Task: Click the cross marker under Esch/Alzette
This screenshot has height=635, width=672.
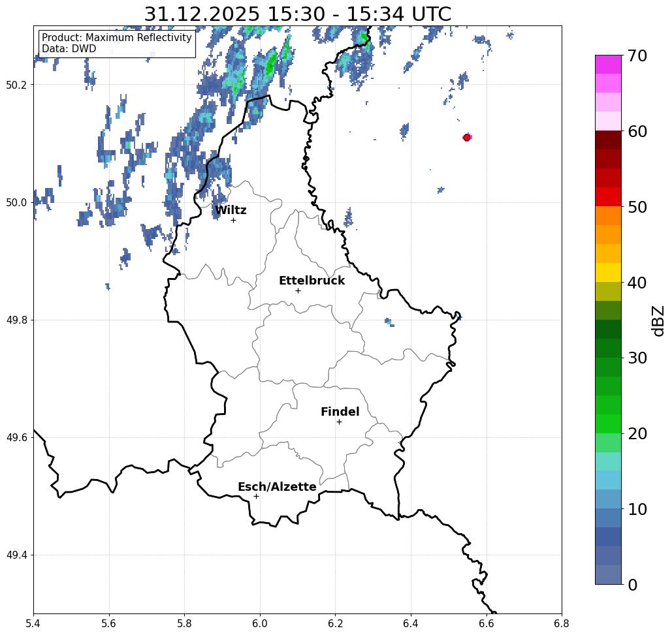Action: click(256, 497)
